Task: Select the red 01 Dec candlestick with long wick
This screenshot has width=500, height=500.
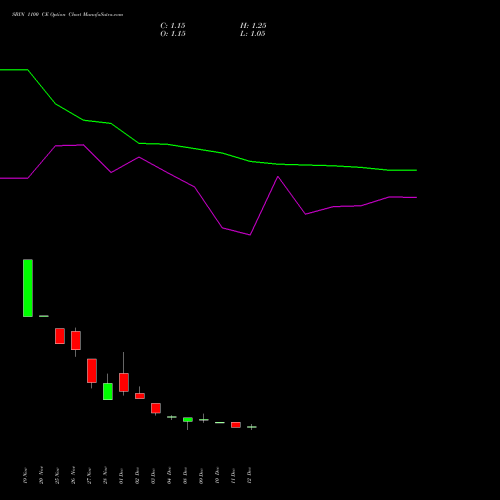Action: [124, 382]
